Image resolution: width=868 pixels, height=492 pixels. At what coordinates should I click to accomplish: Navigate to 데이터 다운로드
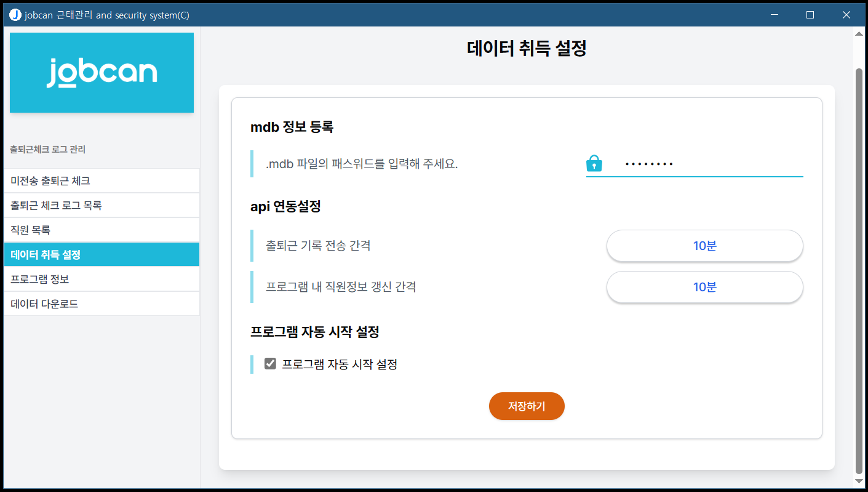102,304
